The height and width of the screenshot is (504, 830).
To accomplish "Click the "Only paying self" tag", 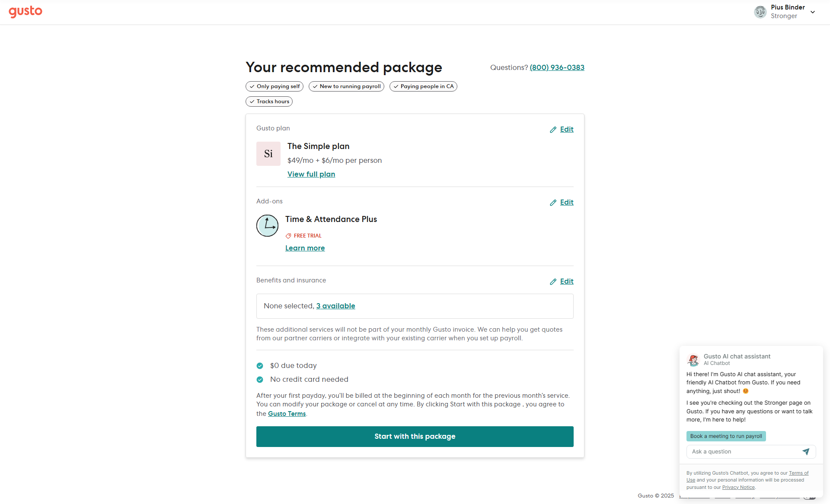I will click(x=275, y=86).
